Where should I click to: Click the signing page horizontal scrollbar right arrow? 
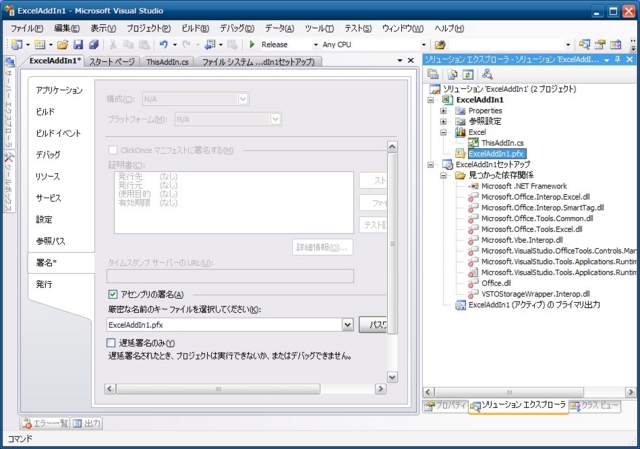tap(380, 389)
